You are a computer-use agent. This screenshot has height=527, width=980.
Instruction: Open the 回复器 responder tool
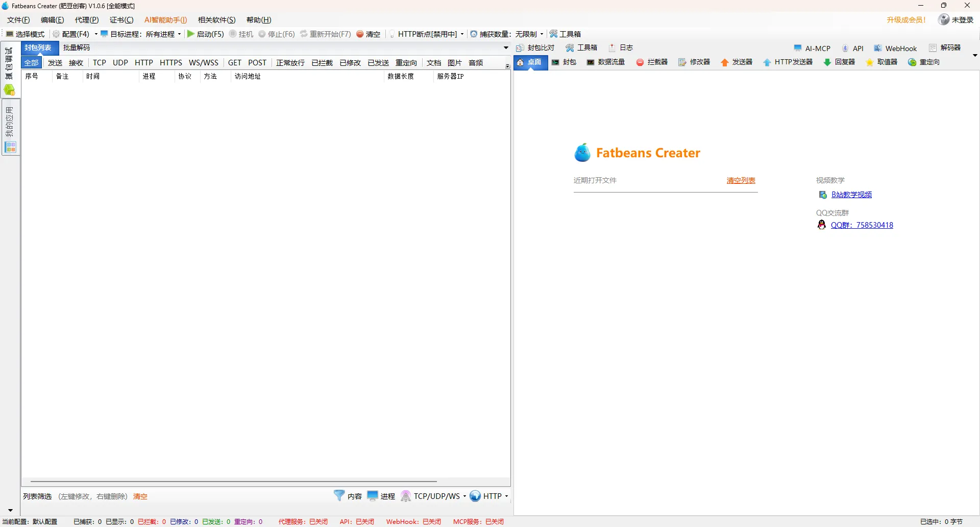pos(839,62)
